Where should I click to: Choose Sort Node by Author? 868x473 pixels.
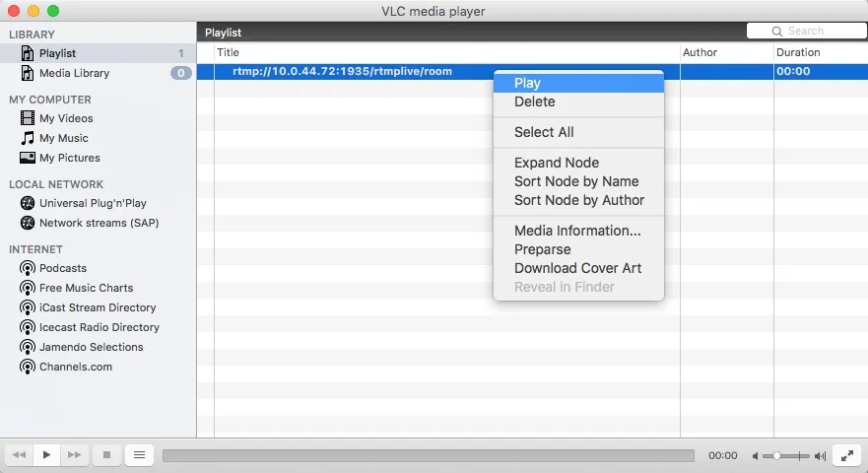point(578,200)
